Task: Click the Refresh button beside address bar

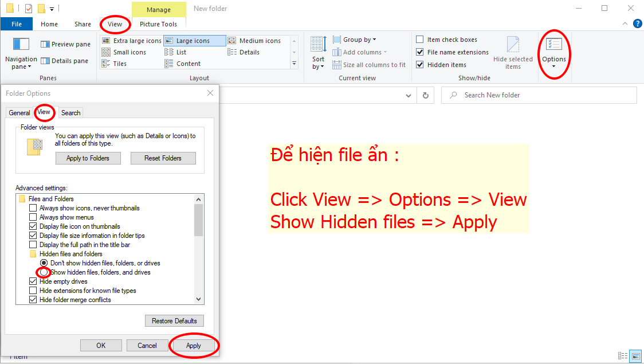Action: (426, 95)
